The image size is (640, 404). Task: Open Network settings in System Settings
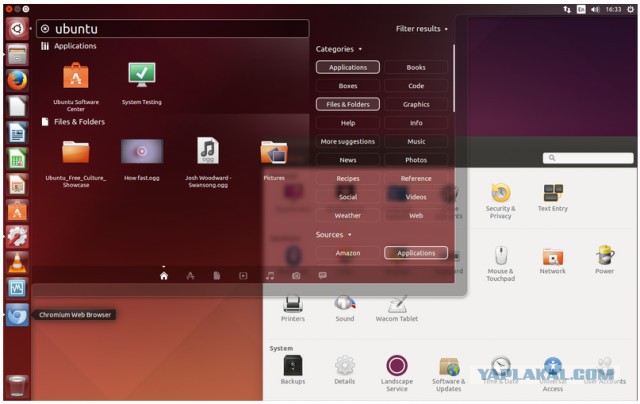[x=553, y=260]
